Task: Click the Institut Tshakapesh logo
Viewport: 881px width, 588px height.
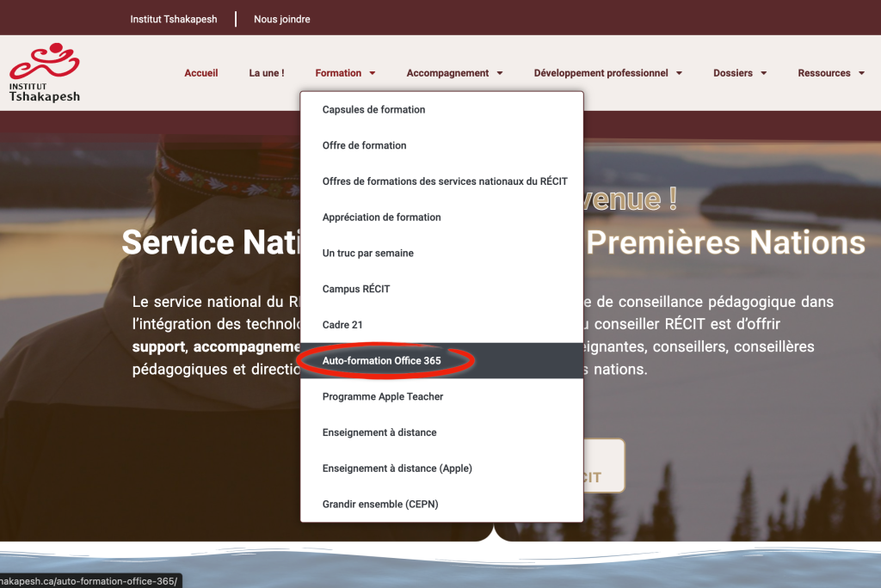Action: pos(45,73)
